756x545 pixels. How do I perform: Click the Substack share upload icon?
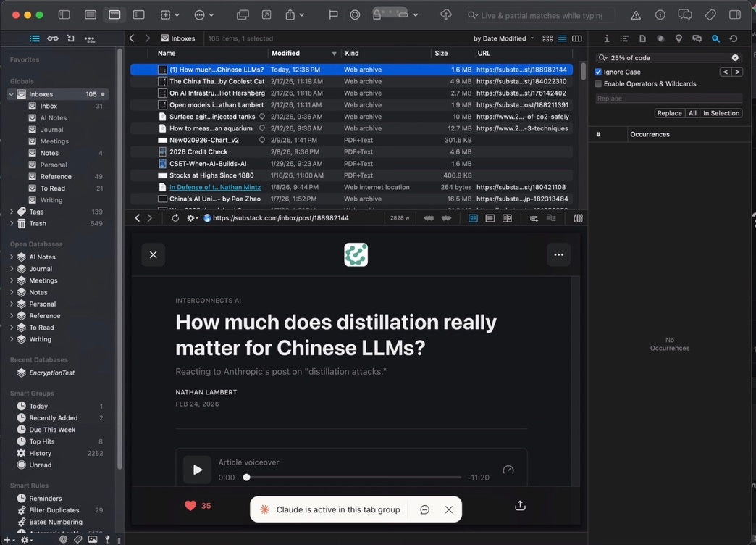click(x=520, y=505)
